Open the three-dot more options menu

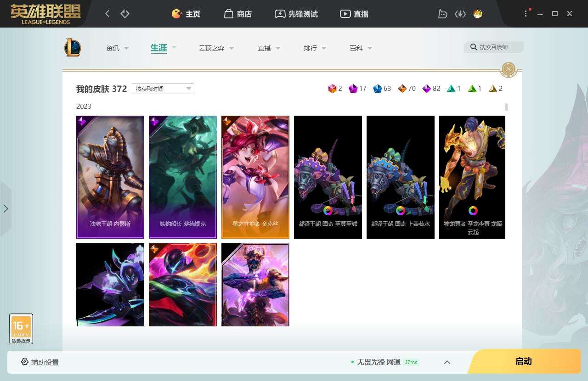point(526,14)
